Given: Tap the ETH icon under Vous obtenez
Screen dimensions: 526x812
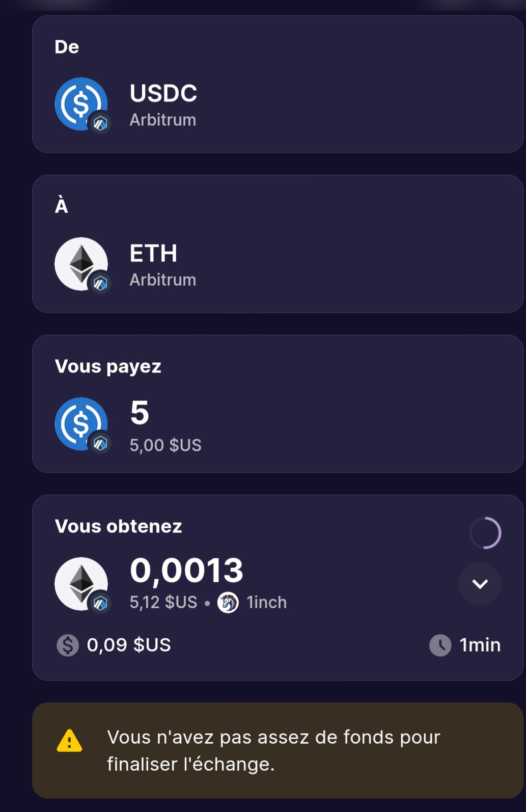Looking at the screenshot, I should click(x=81, y=584).
